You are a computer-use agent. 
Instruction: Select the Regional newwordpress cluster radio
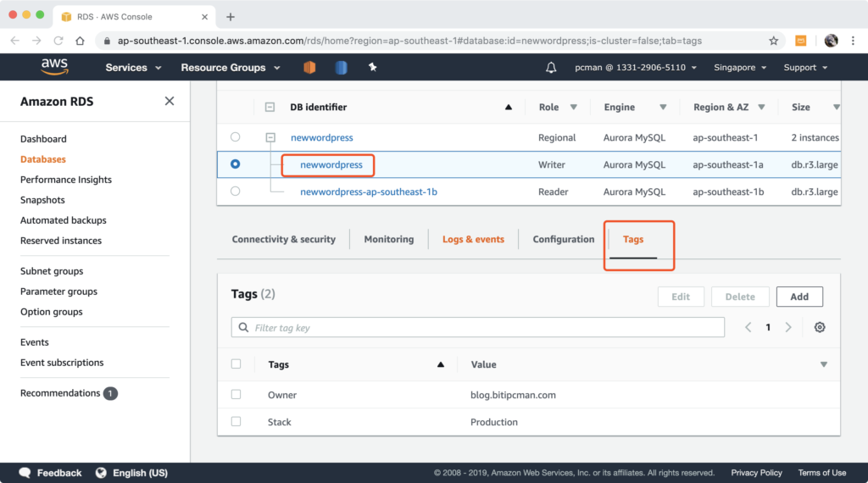click(x=236, y=136)
